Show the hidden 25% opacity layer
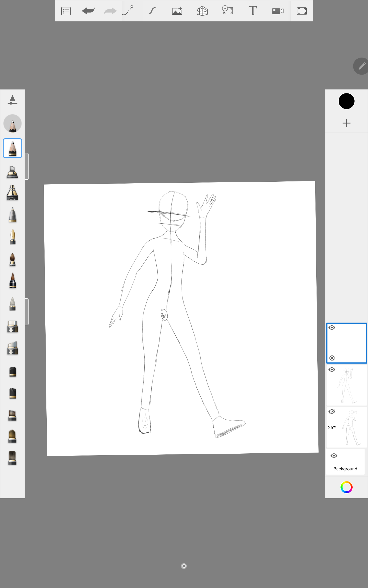This screenshot has height=588, width=368. click(332, 412)
